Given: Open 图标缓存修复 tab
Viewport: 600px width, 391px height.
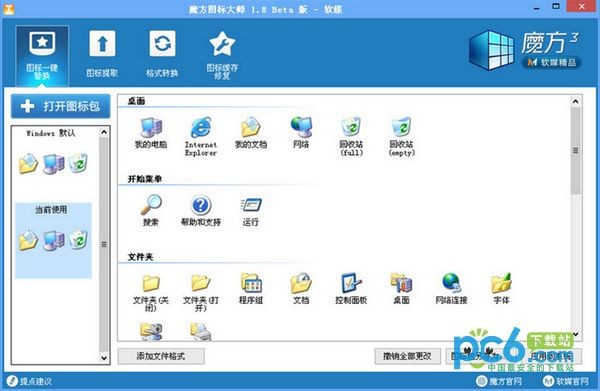Looking at the screenshot, I should [222, 56].
